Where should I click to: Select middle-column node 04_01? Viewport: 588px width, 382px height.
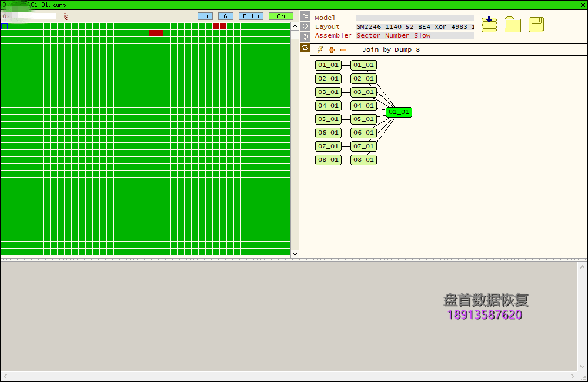pos(364,106)
